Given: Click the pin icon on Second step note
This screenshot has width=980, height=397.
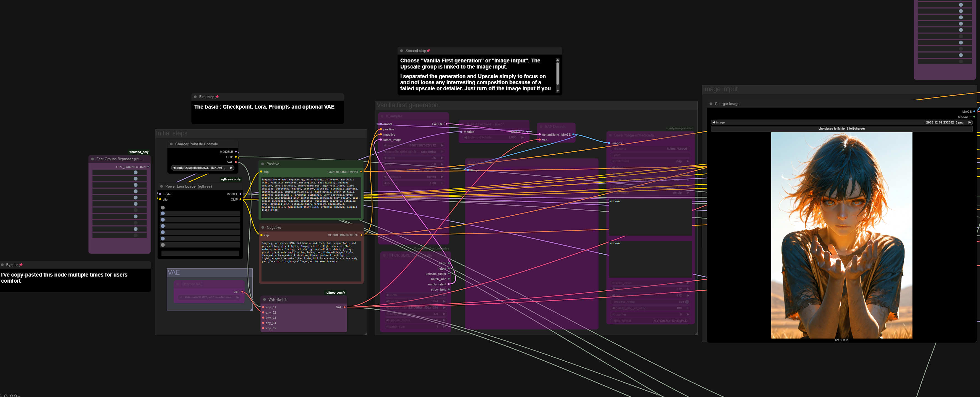Looking at the screenshot, I should point(428,51).
